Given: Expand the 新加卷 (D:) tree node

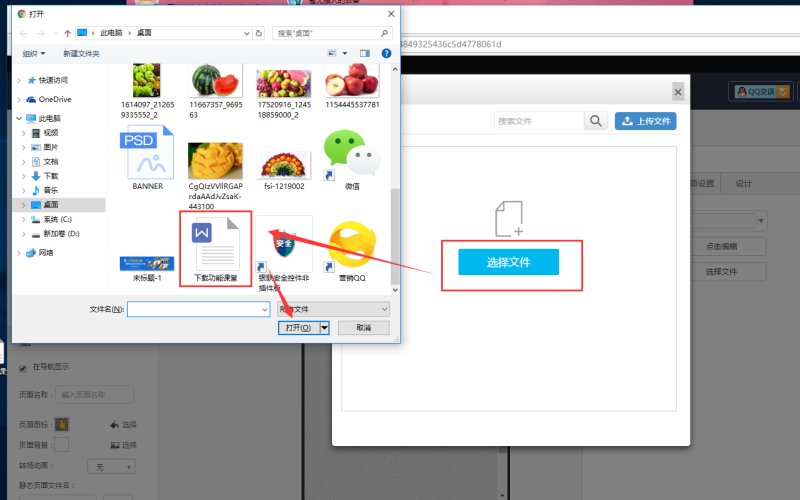Looking at the screenshot, I should coord(24,233).
